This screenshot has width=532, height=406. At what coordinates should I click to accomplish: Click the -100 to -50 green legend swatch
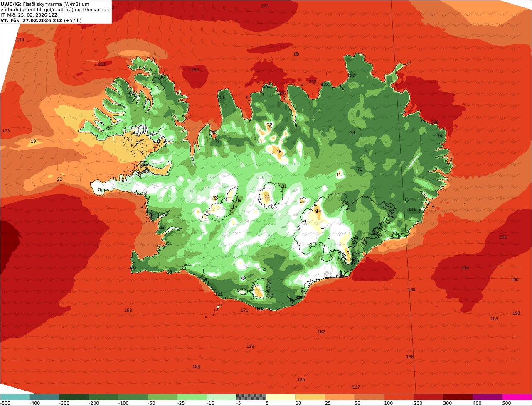point(133,397)
